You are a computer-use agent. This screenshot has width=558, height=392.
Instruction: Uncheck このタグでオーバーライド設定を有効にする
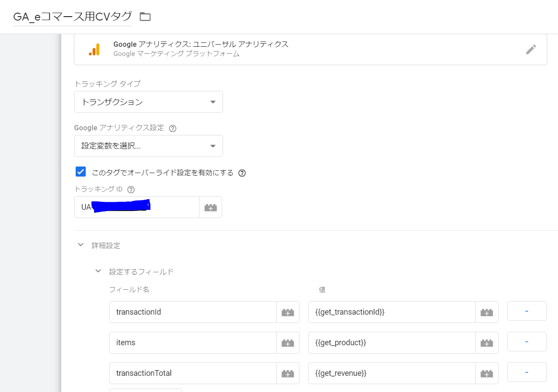(x=80, y=171)
